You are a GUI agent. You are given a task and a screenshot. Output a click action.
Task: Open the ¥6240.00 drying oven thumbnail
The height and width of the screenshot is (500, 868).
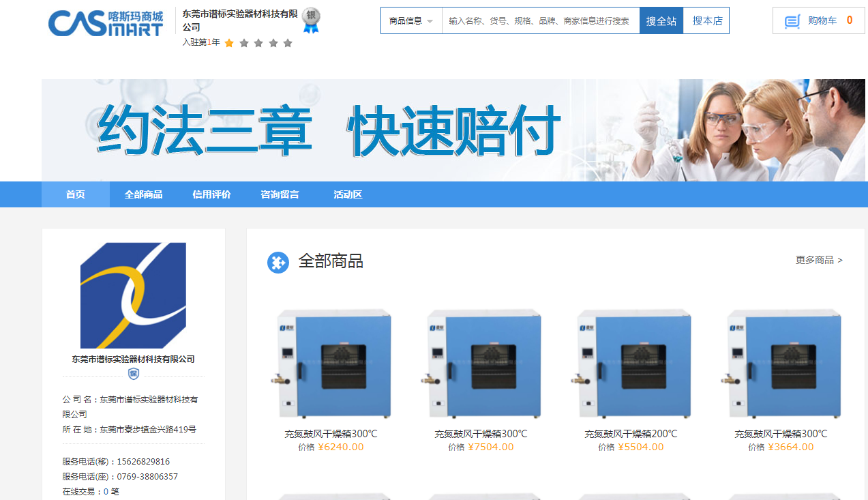tap(334, 364)
